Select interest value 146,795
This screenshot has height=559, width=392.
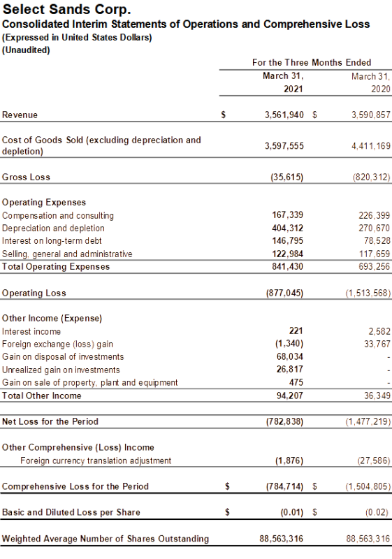pos(288,240)
